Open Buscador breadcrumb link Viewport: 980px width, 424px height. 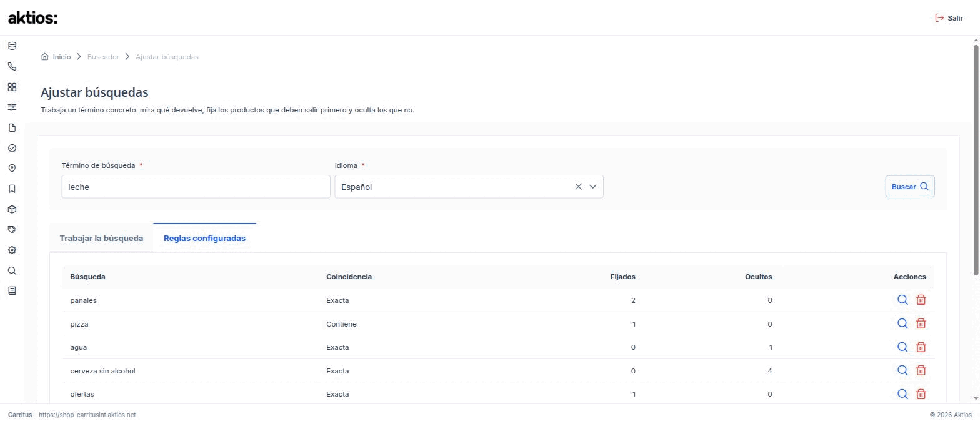103,57
